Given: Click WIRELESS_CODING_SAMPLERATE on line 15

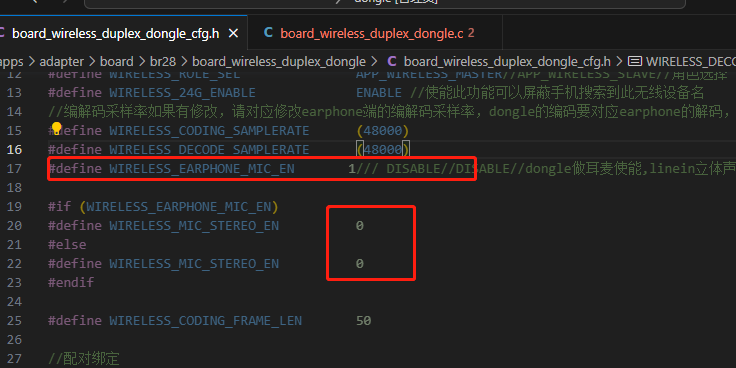Looking at the screenshot, I should [209, 130].
